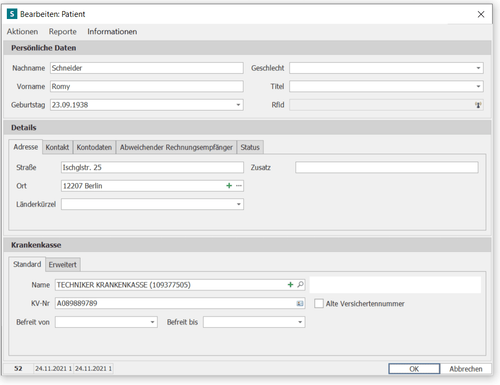Open the Geburtstag date picker dropdown

(238, 105)
